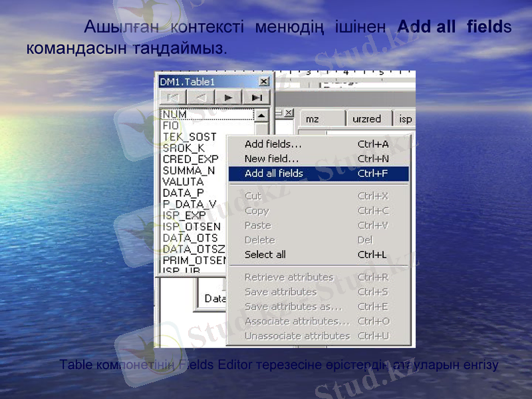Screen dimensions: 532x399
Task: Select New field... menu entry
Action: click(271, 159)
